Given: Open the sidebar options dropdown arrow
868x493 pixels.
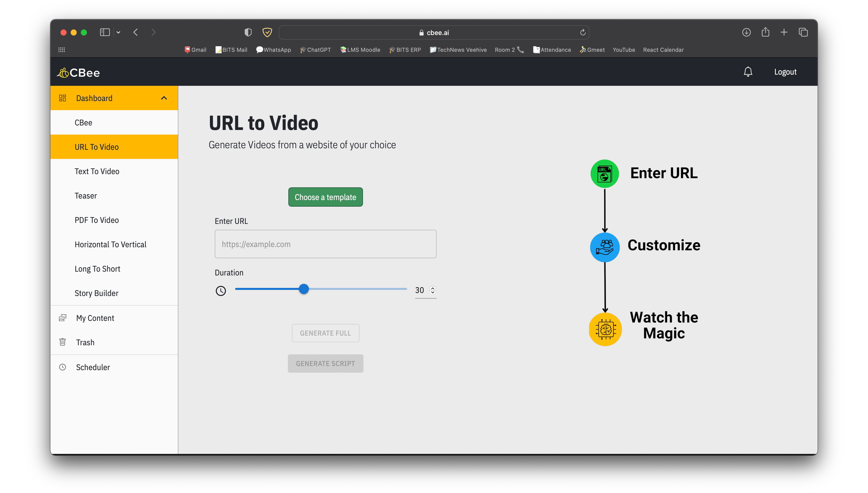Looking at the screenshot, I should coord(118,33).
